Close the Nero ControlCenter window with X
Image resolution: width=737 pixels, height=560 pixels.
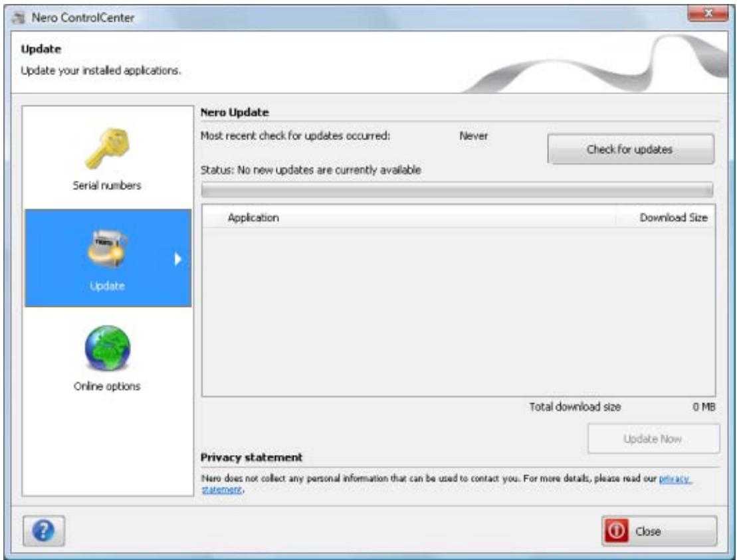pyautogui.click(x=708, y=13)
